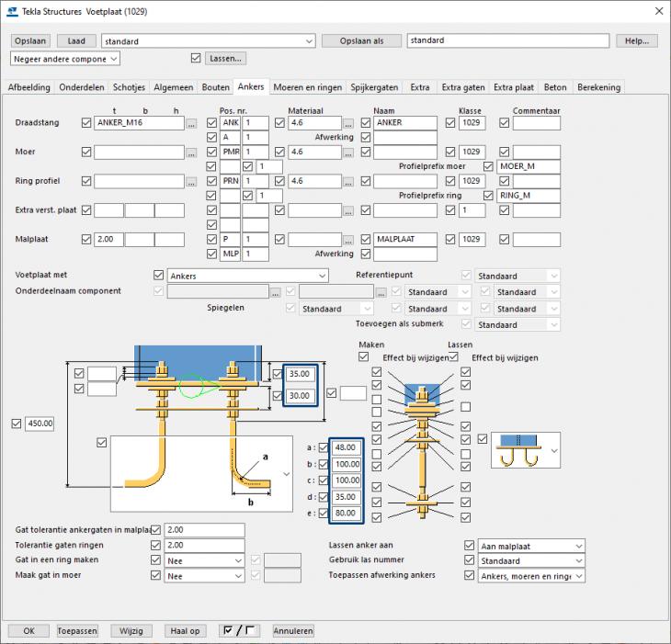Toggle the checkbox next to the Lassen... button
The width and height of the screenshot is (671, 644).
pyautogui.click(x=195, y=59)
